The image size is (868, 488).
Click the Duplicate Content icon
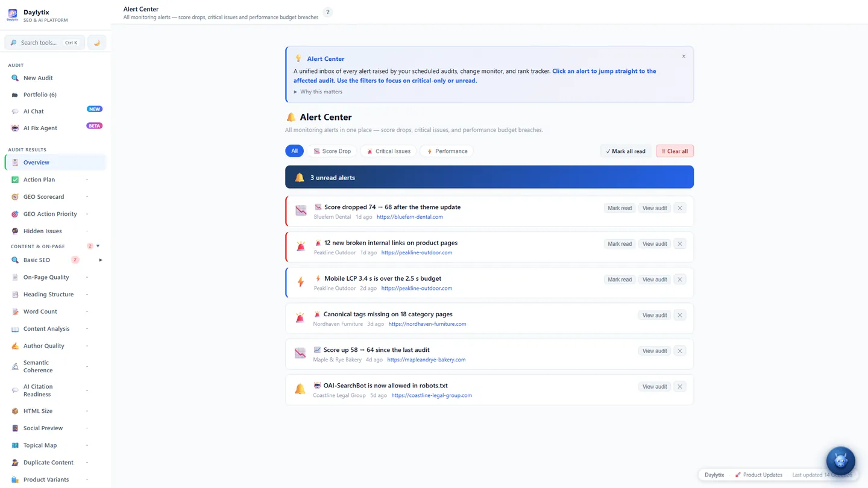pos(15,463)
